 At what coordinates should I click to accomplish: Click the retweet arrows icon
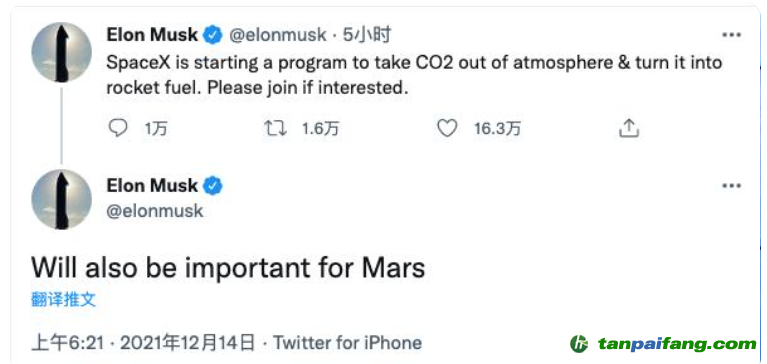(x=274, y=128)
